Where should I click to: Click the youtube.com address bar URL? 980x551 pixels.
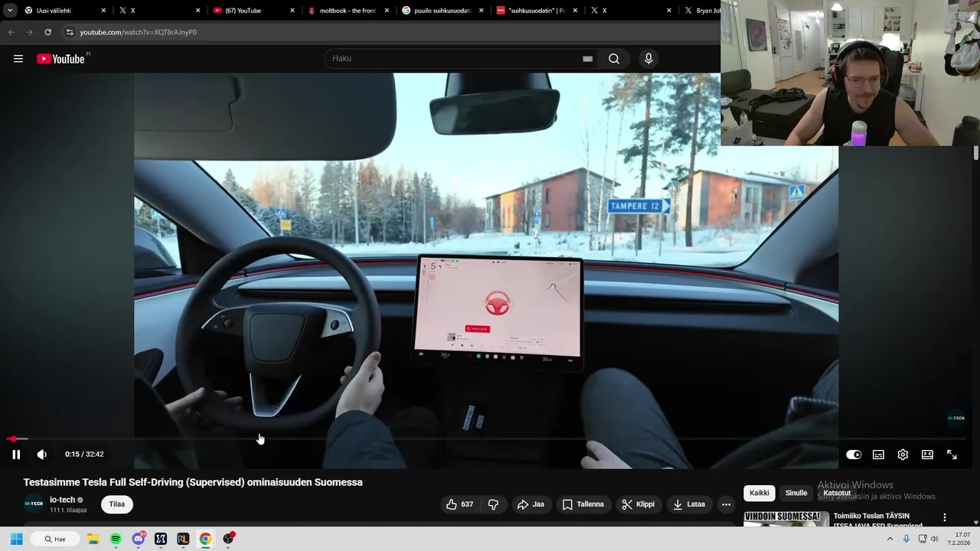[x=138, y=32]
